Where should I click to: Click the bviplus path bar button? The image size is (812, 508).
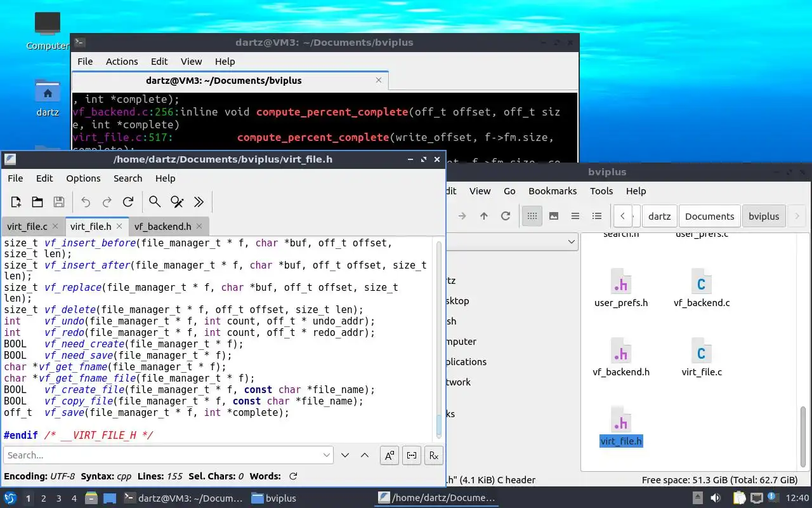click(764, 216)
